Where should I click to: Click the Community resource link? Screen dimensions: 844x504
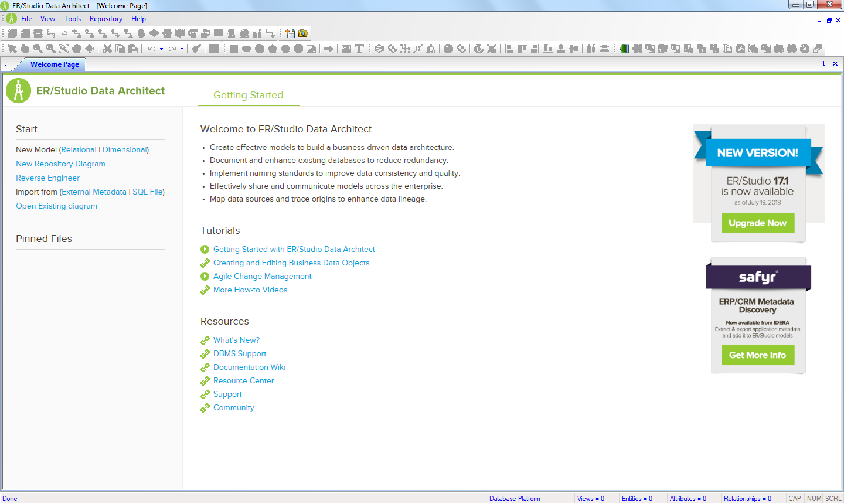(x=233, y=407)
